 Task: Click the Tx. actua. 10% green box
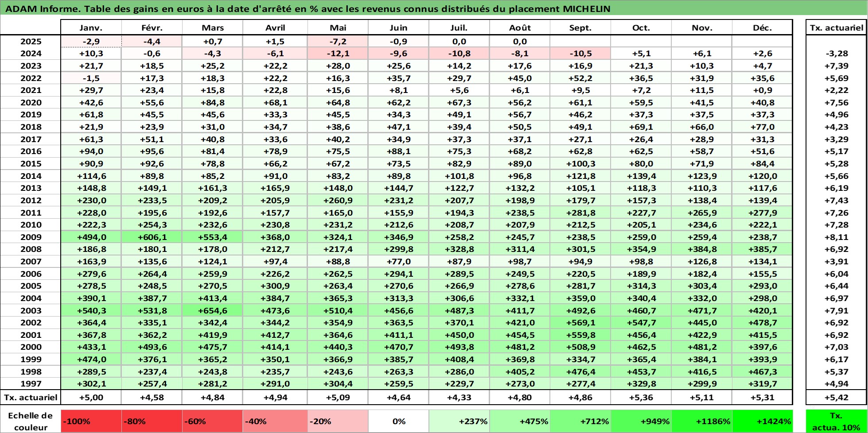(x=836, y=421)
